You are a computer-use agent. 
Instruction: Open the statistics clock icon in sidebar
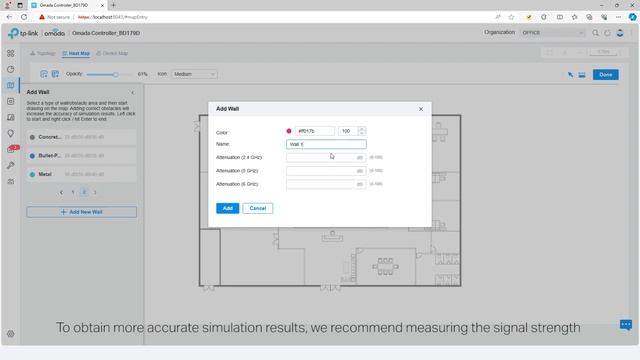point(11,69)
